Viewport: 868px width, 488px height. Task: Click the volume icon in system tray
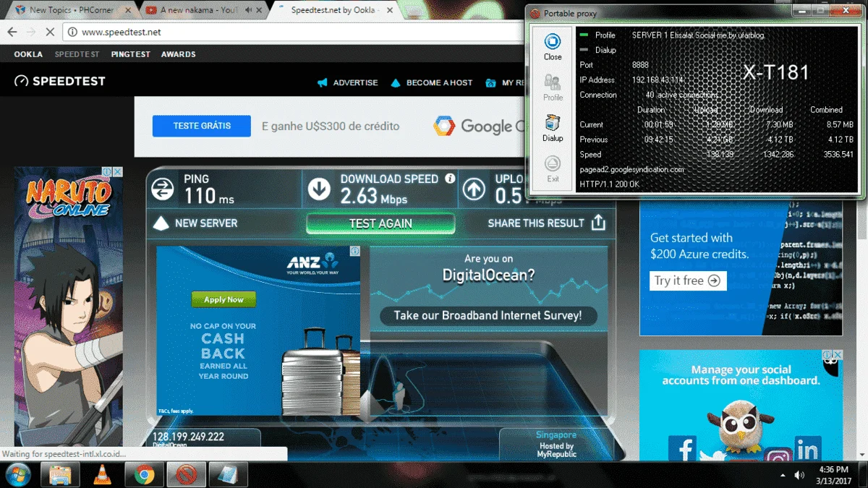tap(799, 475)
